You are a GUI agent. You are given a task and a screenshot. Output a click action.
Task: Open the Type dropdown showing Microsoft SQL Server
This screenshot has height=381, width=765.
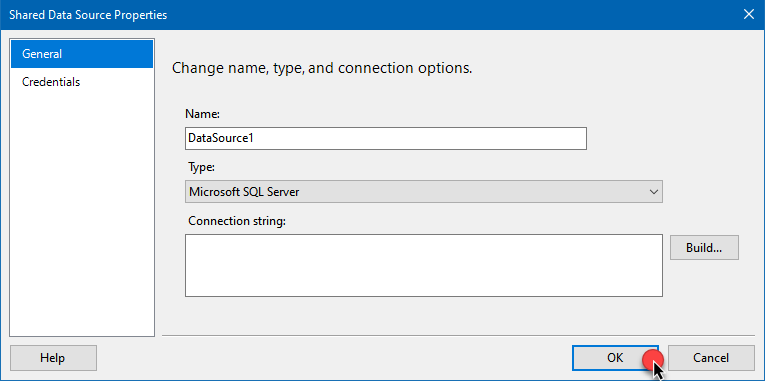coord(423,192)
